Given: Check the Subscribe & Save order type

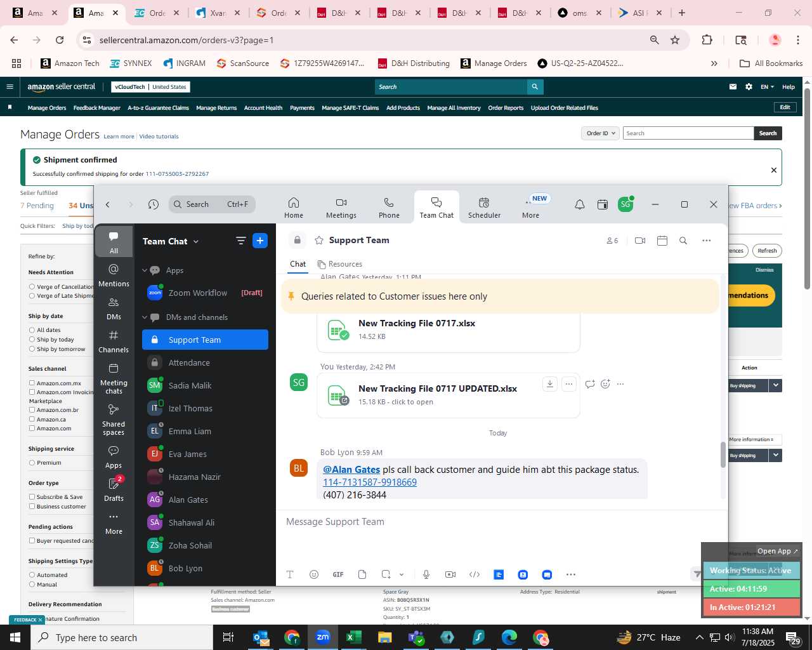Looking at the screenshot, I should pos(32,497).
